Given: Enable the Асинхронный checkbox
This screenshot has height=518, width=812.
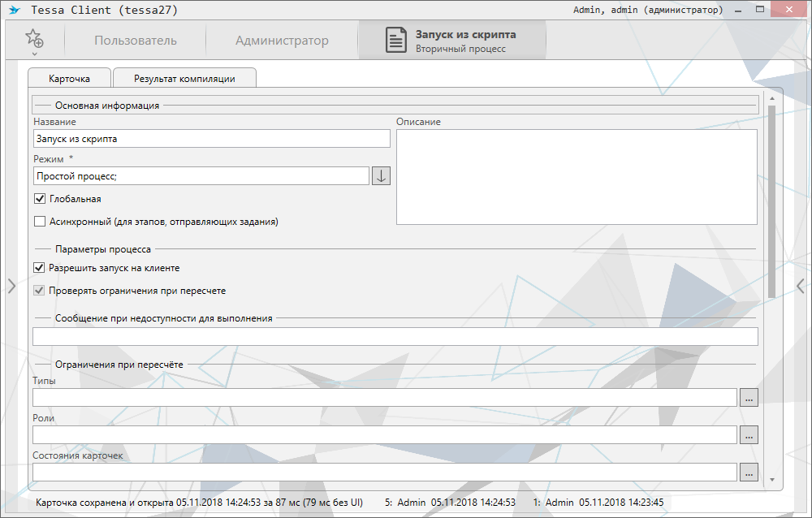Looking at the screenshot, I should tap(40, 222).
